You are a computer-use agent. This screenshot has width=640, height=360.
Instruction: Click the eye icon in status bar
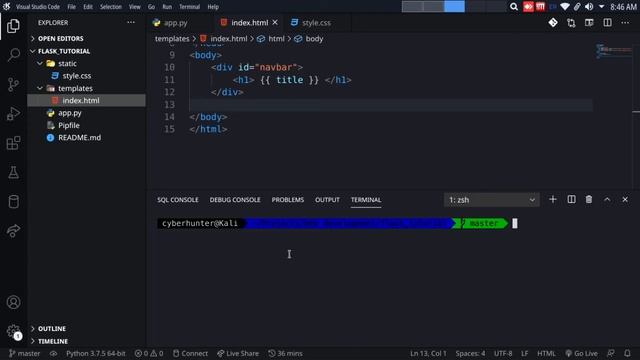pyautogui.click(x=53, y=353)
